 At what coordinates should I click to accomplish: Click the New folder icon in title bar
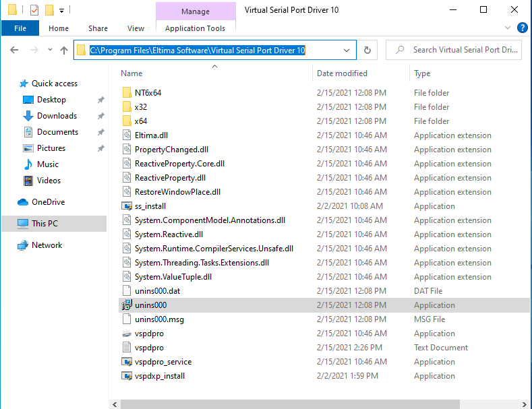point(49,10)
